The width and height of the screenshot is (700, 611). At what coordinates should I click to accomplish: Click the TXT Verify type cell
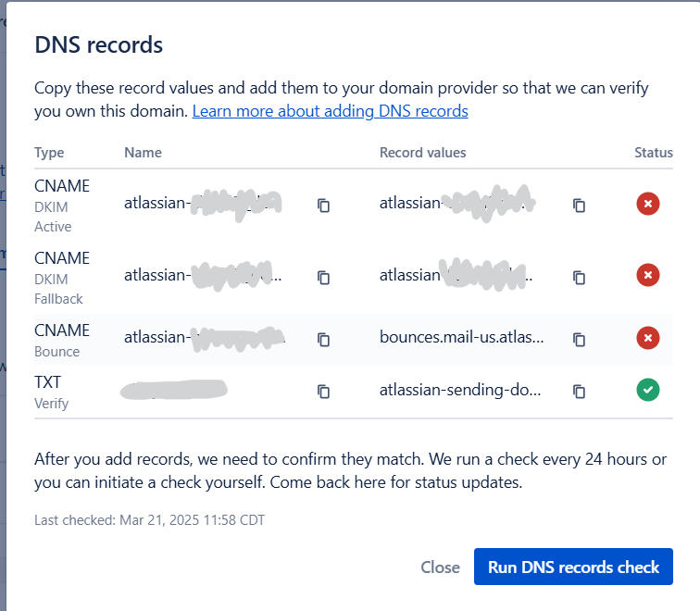[x=51, y=393]
